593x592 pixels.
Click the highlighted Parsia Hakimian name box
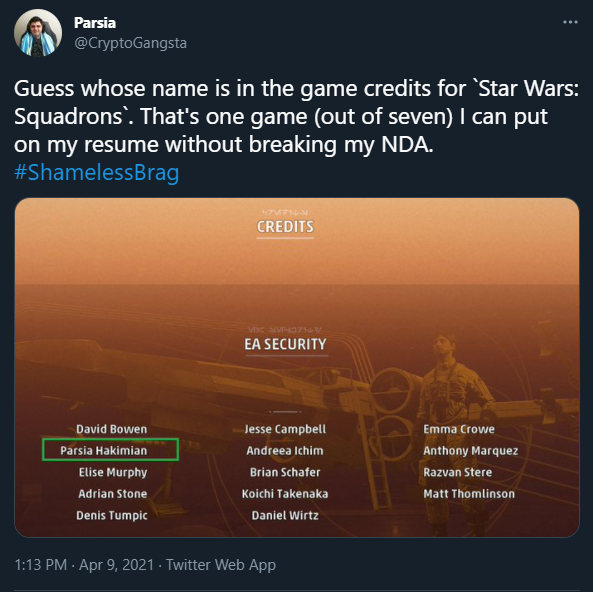coord(110,450)
